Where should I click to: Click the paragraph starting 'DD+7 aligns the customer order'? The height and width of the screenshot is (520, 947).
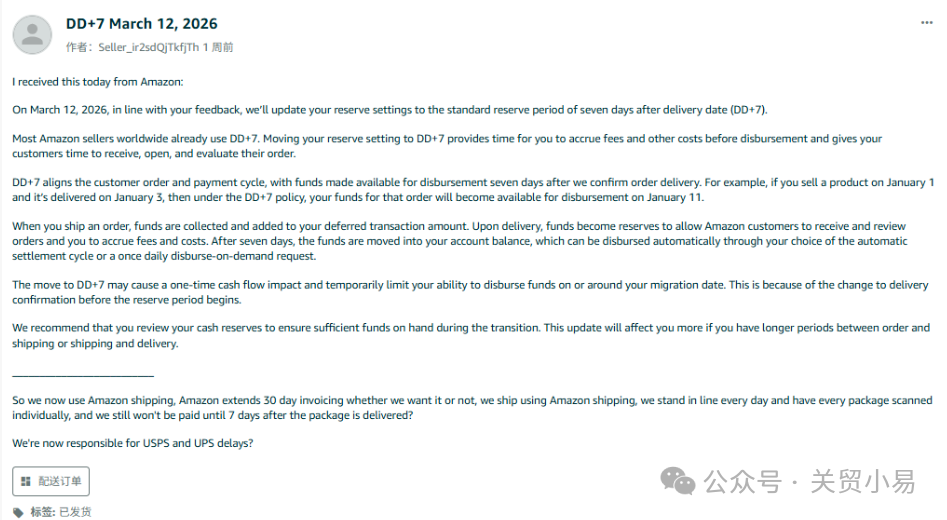[x=472, y=190]
